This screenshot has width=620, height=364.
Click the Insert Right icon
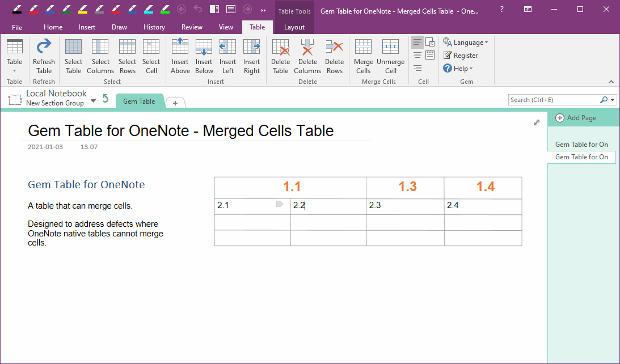(251, 56)
